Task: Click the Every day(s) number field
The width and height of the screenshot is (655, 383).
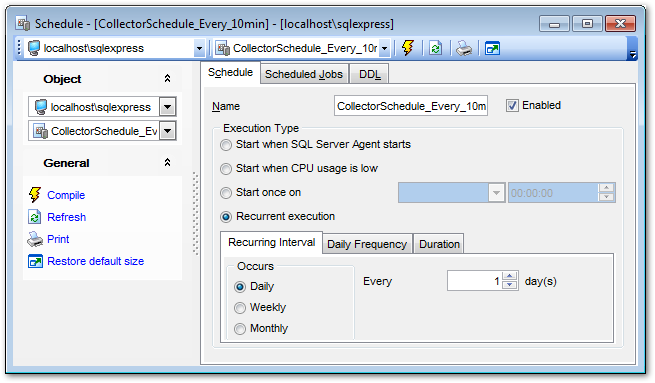Action: [x=475, y=281]
